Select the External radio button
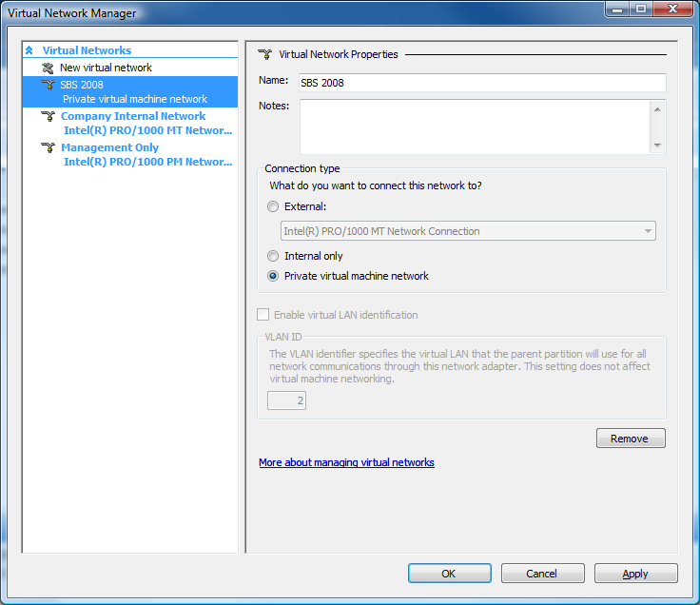Screen dimensions: 700x605 pos(273,206)
